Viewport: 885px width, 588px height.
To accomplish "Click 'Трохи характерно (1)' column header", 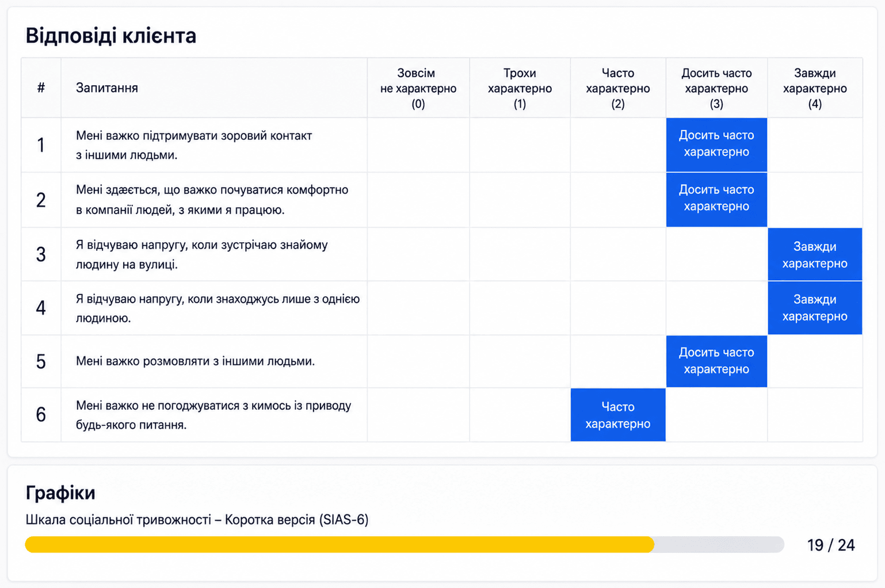I will pyautogui.click(x=520, y=88).
